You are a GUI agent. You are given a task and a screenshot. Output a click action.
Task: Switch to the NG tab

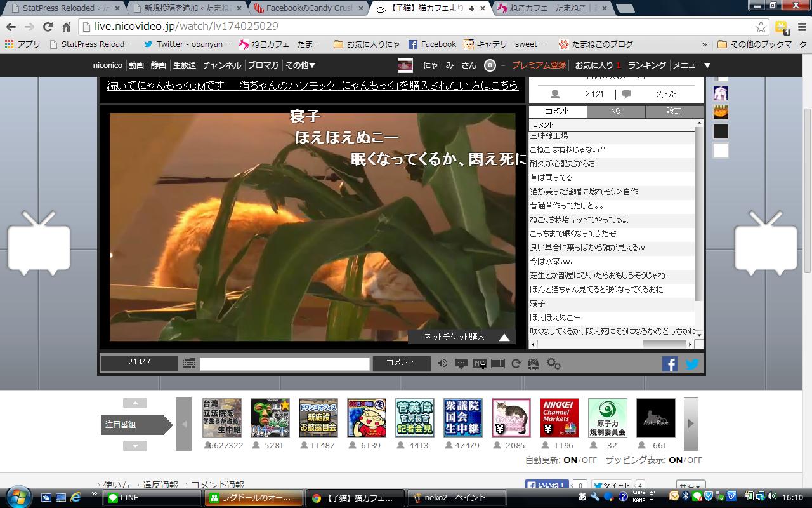[616, 111]
